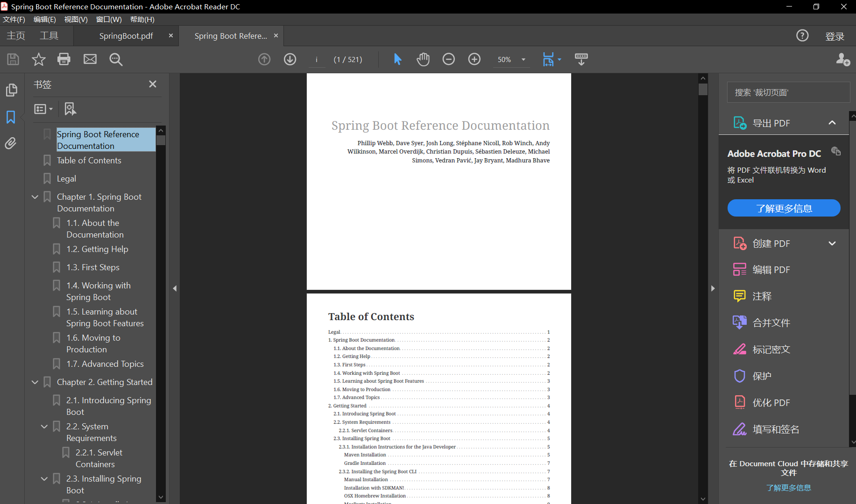The width and height of the screenshot is (856, 504).
Task: Collapse 2.2 System Requirements bookmark
Action: (x=44, y=427)
